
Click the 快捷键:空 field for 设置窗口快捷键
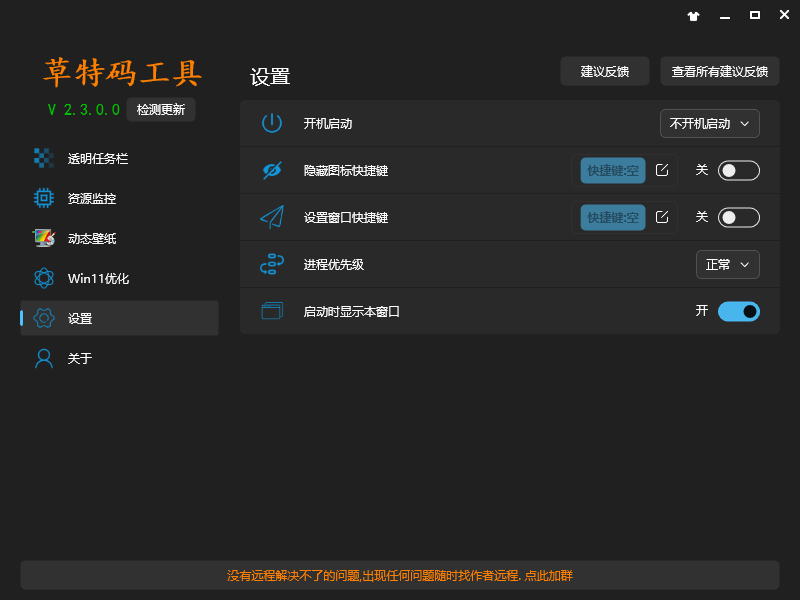pos(613,217)
